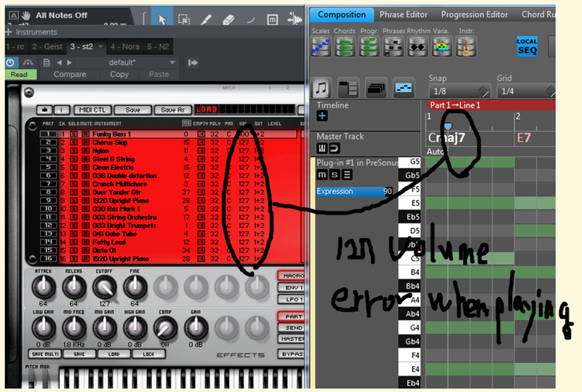Viewport: 582px width, 392px height.
Task: Click the Master Track loop icon
Action: 334,148
